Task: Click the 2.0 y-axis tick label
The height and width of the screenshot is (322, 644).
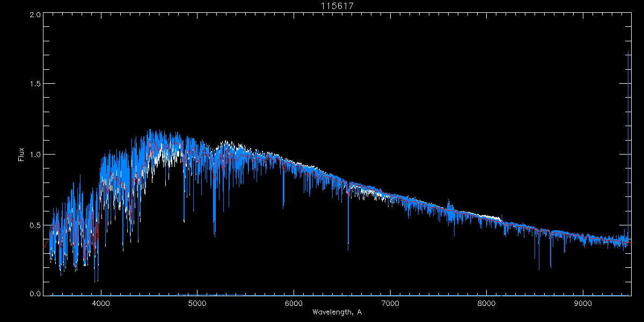Action: pyautogui.click(x=34, y=15)
